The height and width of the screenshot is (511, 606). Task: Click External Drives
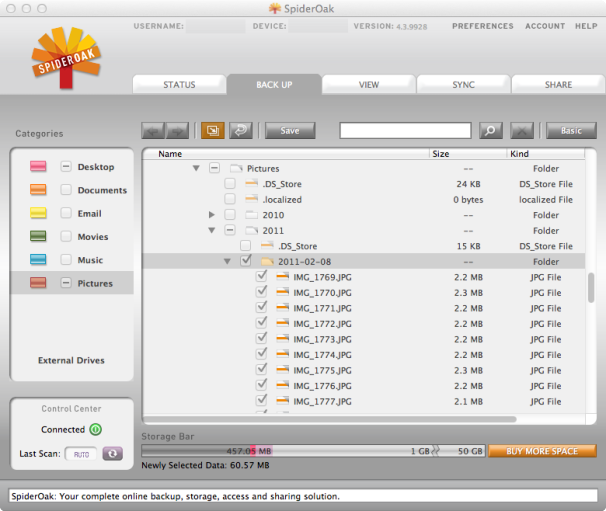point(71,360)
